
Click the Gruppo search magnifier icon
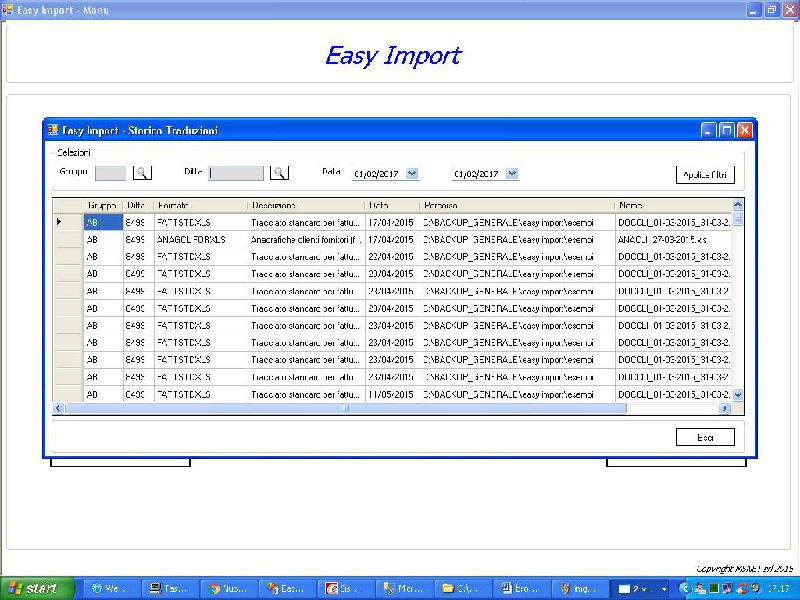(142, 173)
